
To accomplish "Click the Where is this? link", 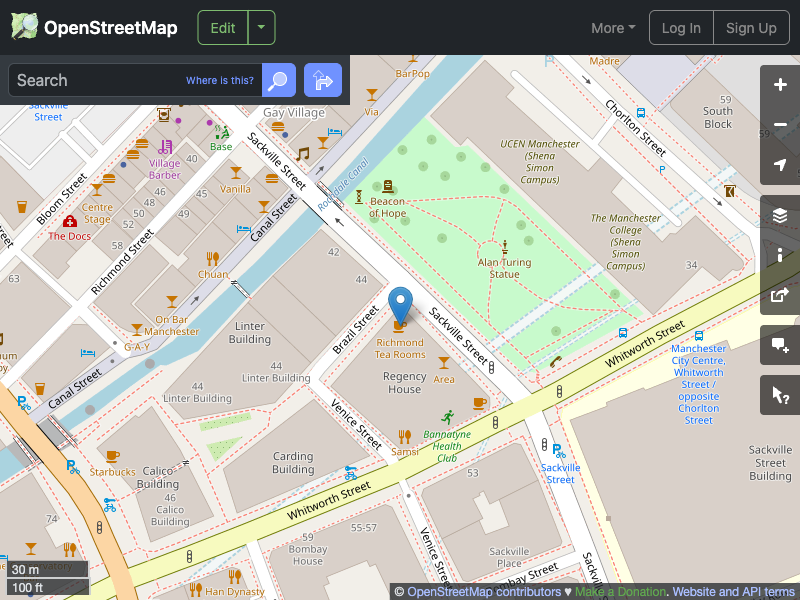I will (219, 80).
